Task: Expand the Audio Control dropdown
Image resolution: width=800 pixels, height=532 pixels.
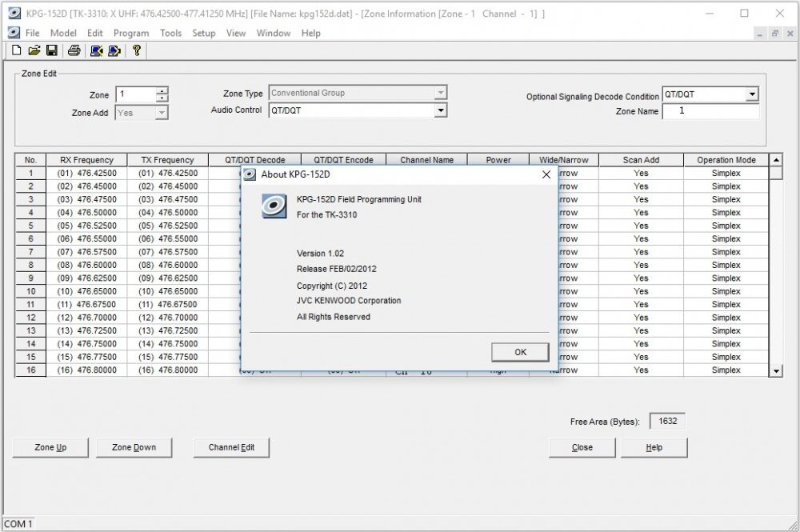Action: pos(440,110)
